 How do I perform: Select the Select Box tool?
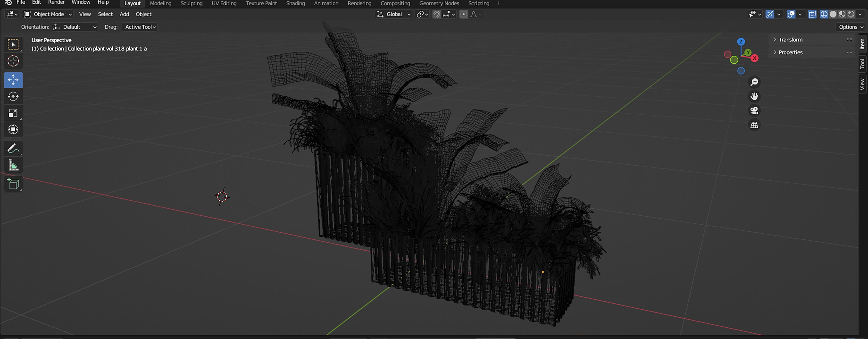13,44
